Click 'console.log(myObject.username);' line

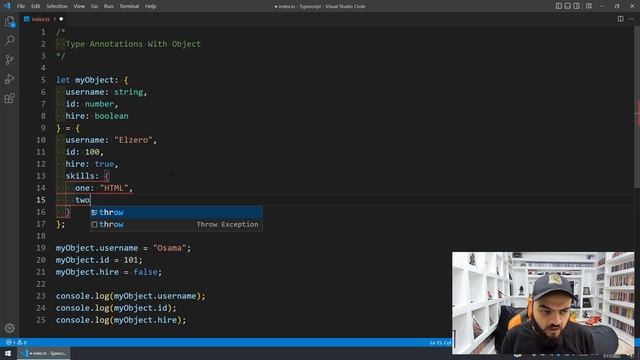pyautogui.click(x=131, y=296)
